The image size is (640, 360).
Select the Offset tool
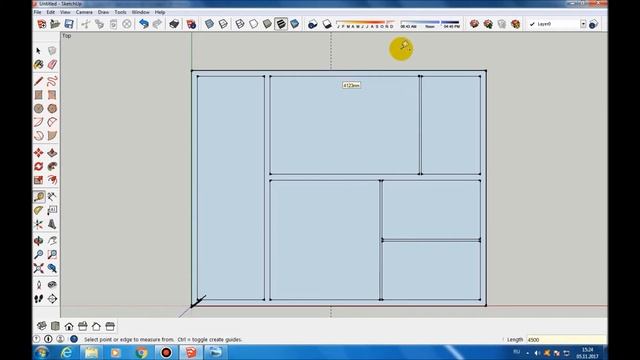coord(52,180)
